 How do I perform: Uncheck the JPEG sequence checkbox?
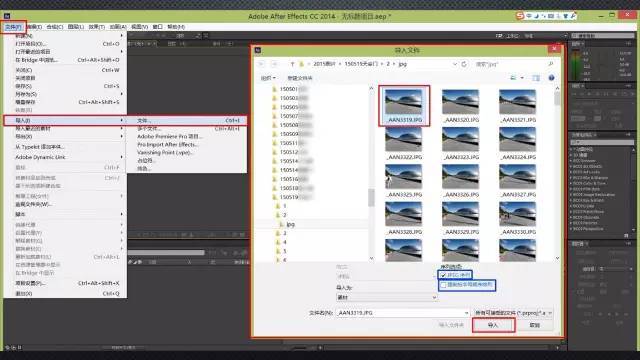(443, 275)
